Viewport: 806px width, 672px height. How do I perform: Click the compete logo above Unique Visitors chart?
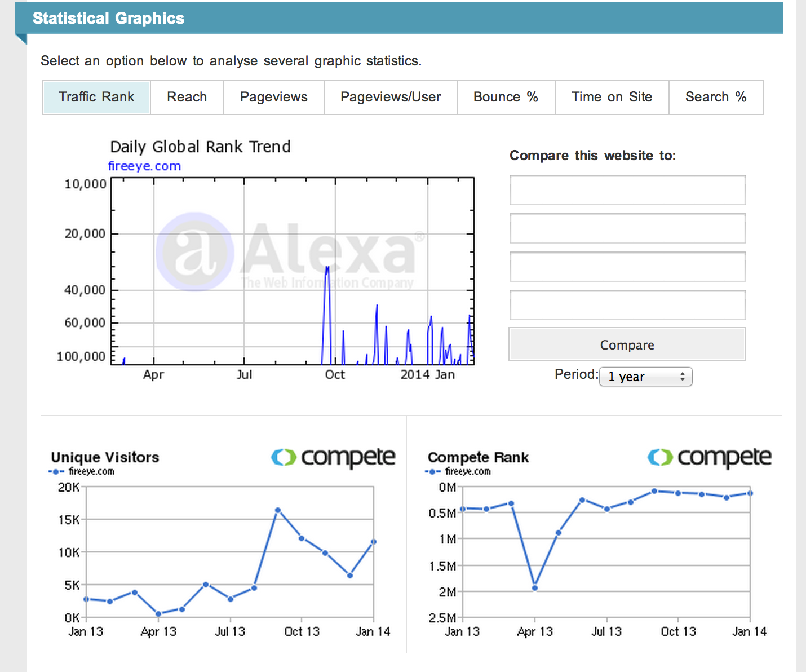pyautogui.click(x=333, y=457)
